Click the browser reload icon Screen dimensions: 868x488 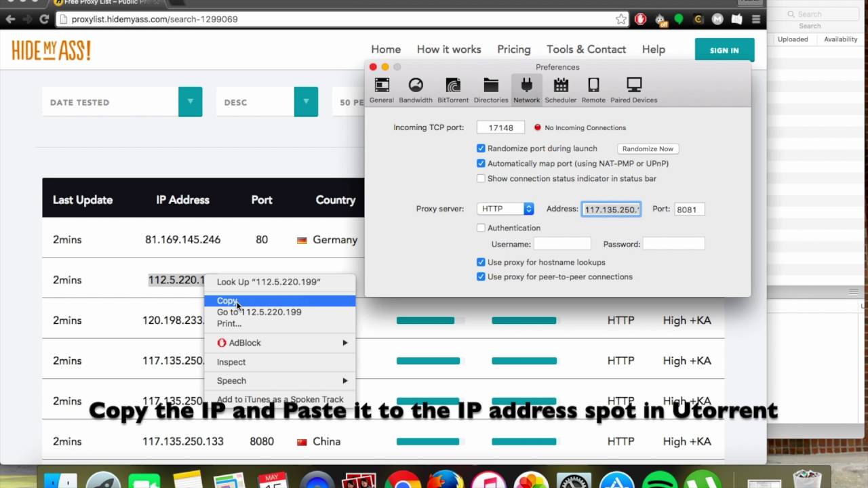pyautogui.click(x=44, y=19)
